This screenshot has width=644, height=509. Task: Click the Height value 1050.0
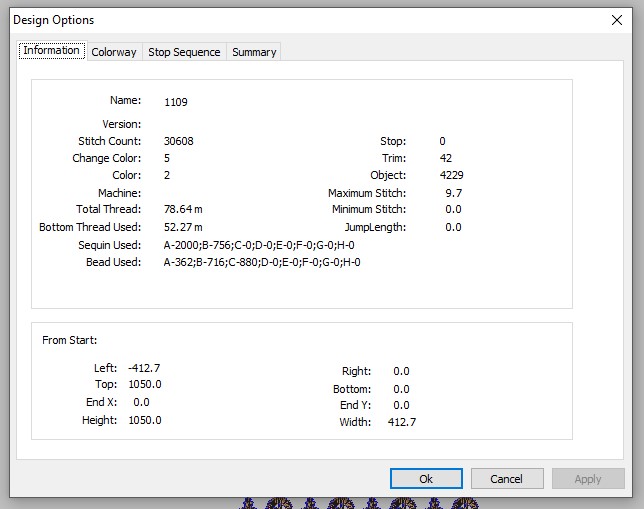(145, 420)
